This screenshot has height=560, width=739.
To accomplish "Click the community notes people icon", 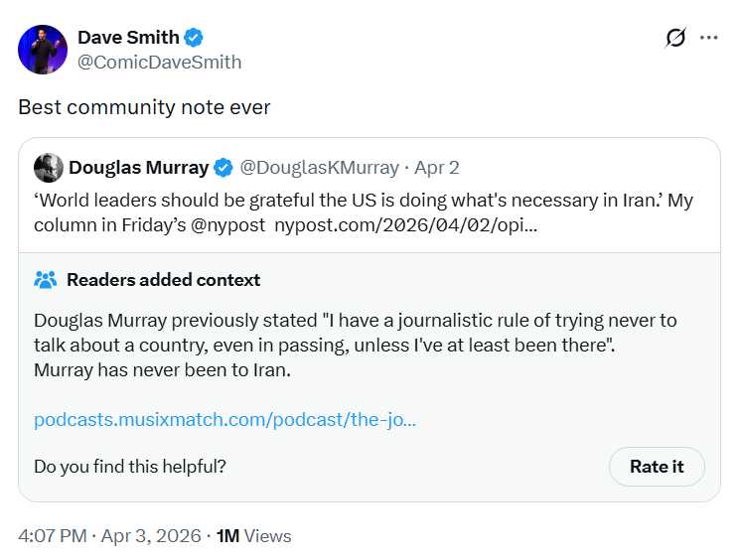I will pyautogui.click(x=46, y=280).
